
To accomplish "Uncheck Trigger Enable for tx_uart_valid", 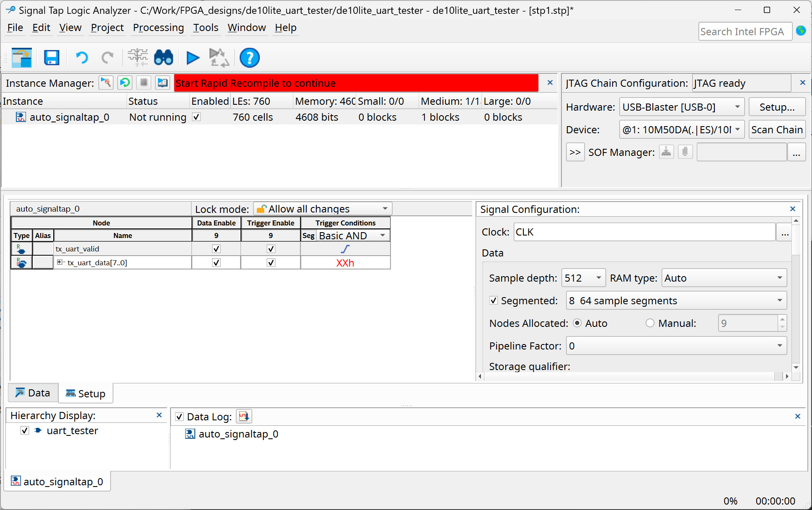I will (x=271, y=249).
